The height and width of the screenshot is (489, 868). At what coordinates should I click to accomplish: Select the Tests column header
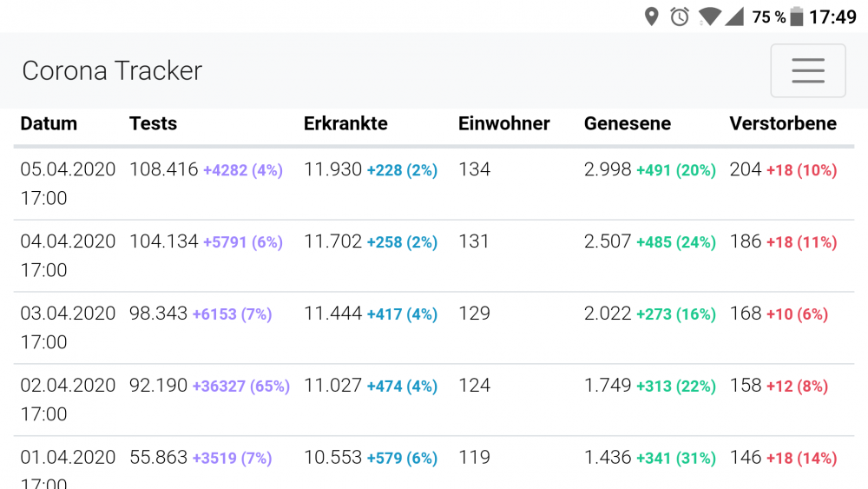[154, 123]
